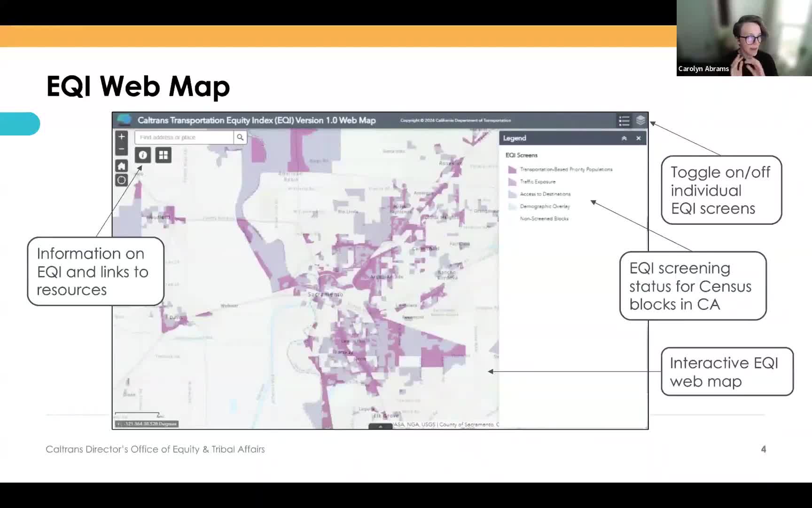Open the Demographic Overlay legend entry
The image size is (812, 508).
(x=513, y=206)
